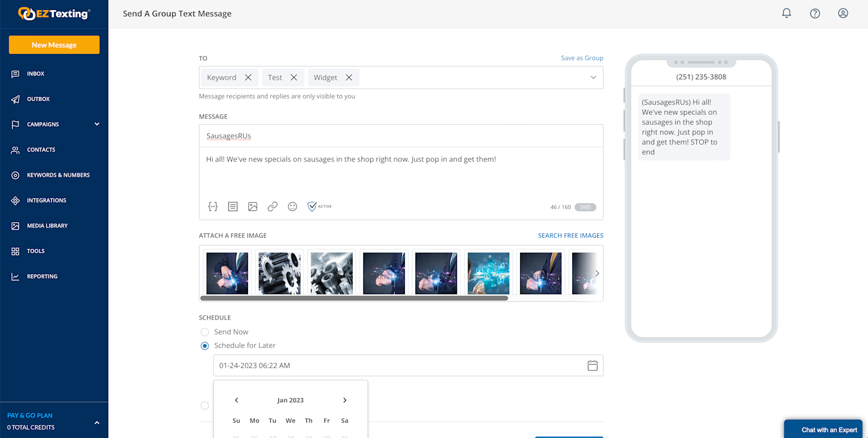
Task: Insert an image via the picture icon
Action: click(x=253, y=207)
